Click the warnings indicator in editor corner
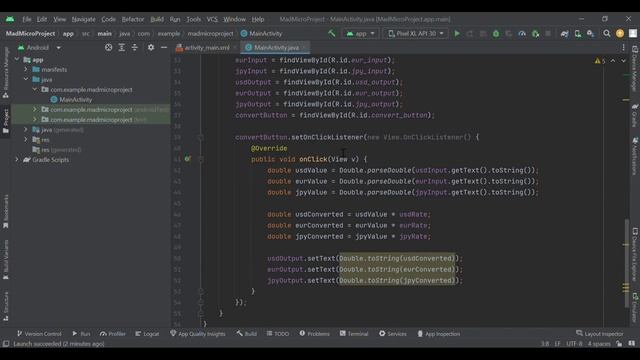 tap(600, 61)
